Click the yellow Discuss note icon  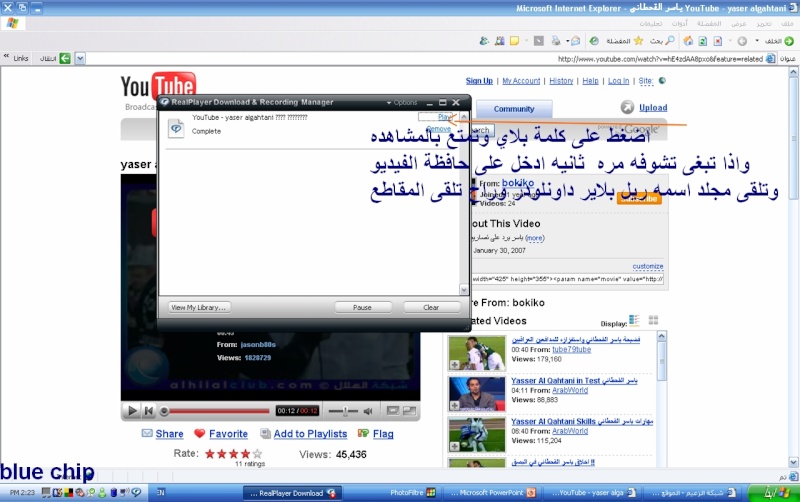(514, 41)
